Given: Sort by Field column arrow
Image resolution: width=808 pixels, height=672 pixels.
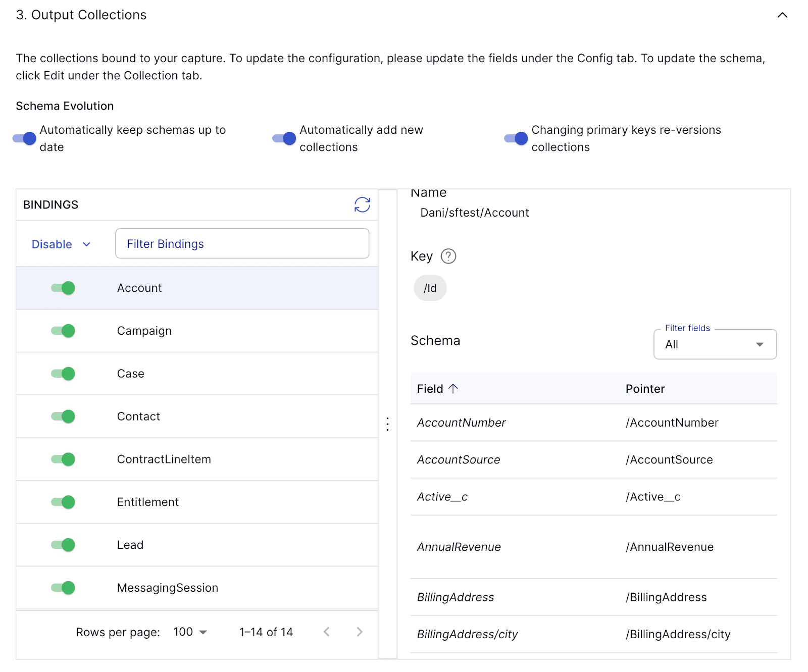Looking at the screenshot, I should (453, 388).
